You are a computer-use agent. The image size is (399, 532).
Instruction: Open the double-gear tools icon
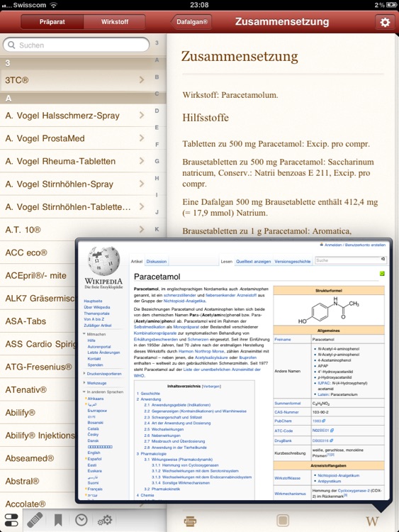105,520
